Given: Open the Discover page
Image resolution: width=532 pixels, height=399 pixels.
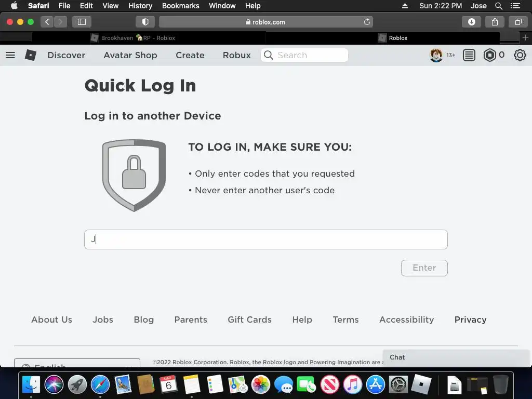Looking at the screenshot, I should (x=66, y=55).
